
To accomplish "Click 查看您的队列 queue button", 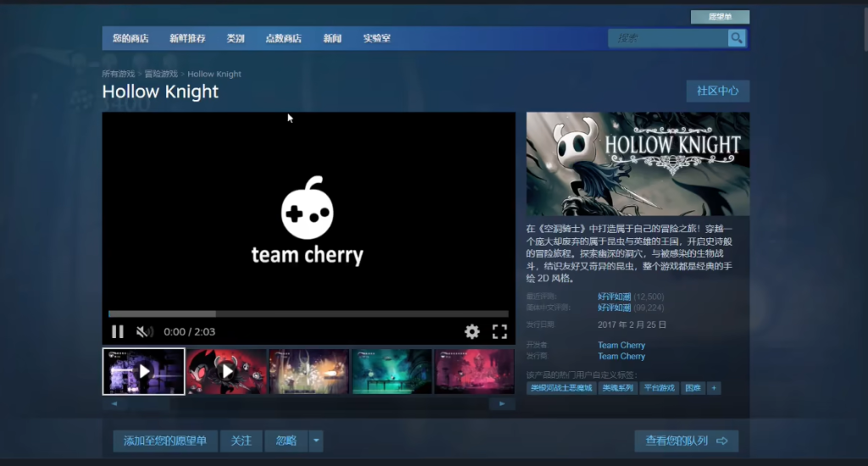I will (687, 441).
